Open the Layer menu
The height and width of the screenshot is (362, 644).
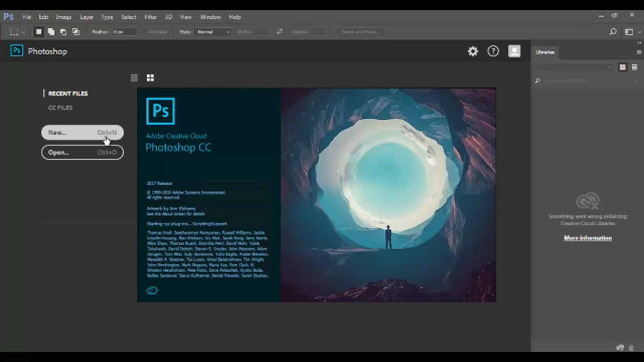click(x=87, y=17)
